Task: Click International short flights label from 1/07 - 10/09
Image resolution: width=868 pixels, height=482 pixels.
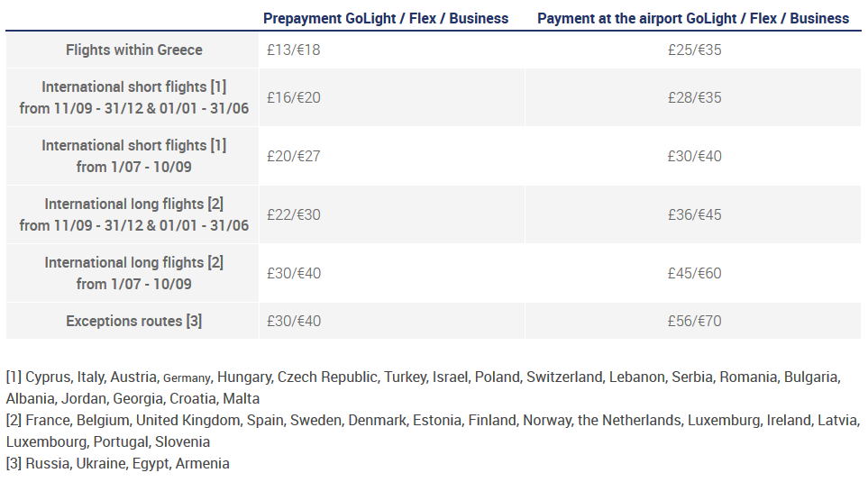Action: (x=134, y=156)
